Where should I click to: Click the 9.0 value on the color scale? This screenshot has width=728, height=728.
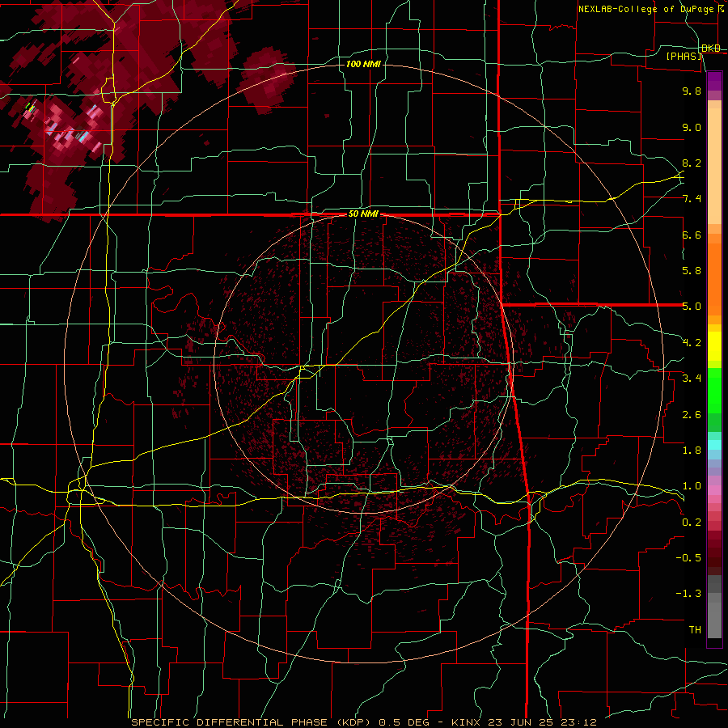pyautogui.click(x=692, y=128)
